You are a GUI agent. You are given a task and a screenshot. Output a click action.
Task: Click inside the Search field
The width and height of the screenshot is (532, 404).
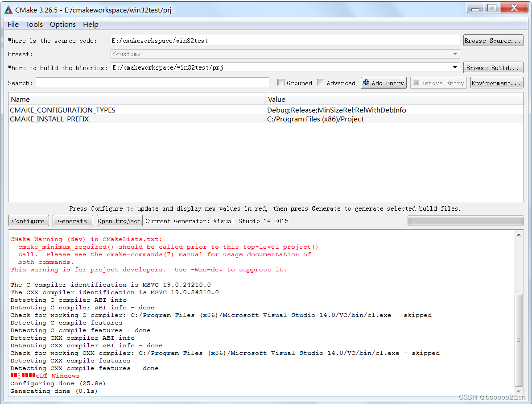pyautogui.click(x=152, y=83)
